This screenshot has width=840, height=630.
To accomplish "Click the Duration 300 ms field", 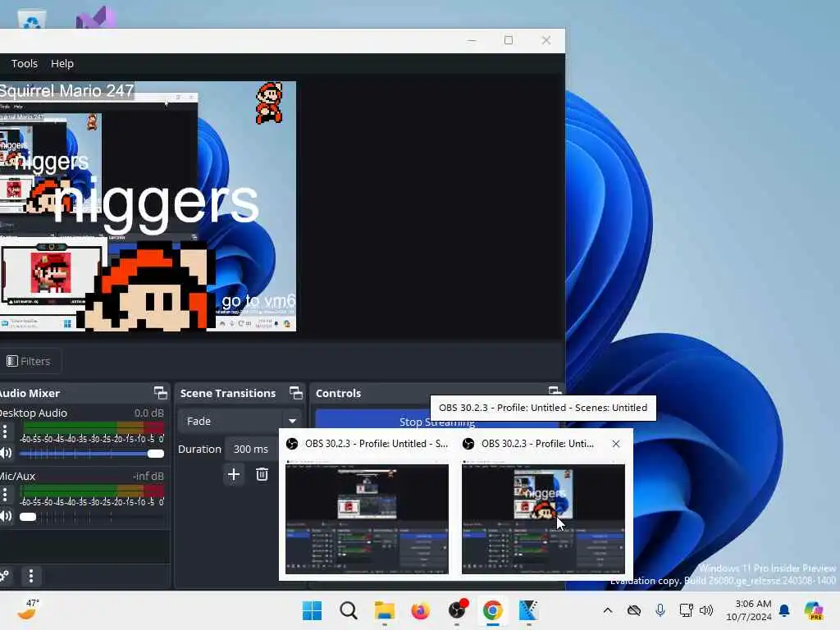I will pyautogui.click(x=251, y=449).
